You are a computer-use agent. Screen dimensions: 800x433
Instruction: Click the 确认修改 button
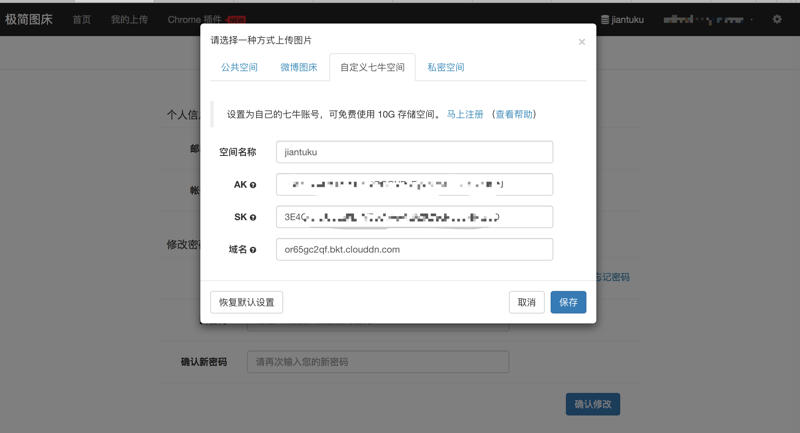(x=593, y=404)
